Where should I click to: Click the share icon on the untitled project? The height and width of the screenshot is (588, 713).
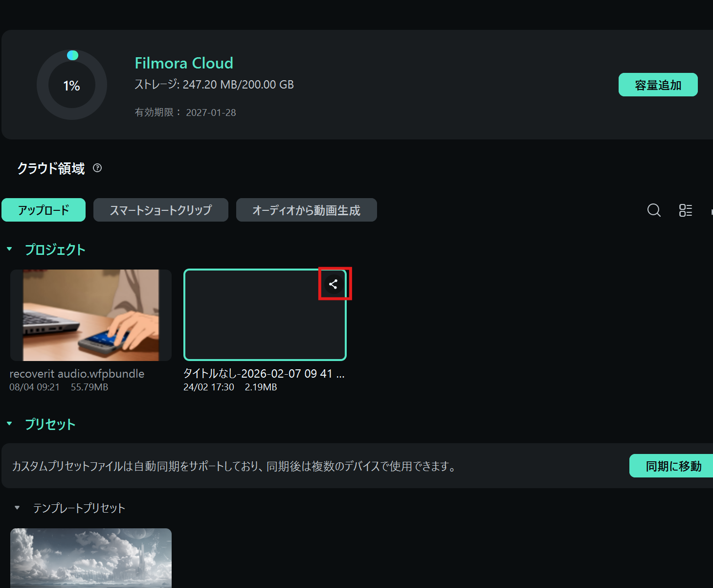pyautogui.click(x=334, y=284)
